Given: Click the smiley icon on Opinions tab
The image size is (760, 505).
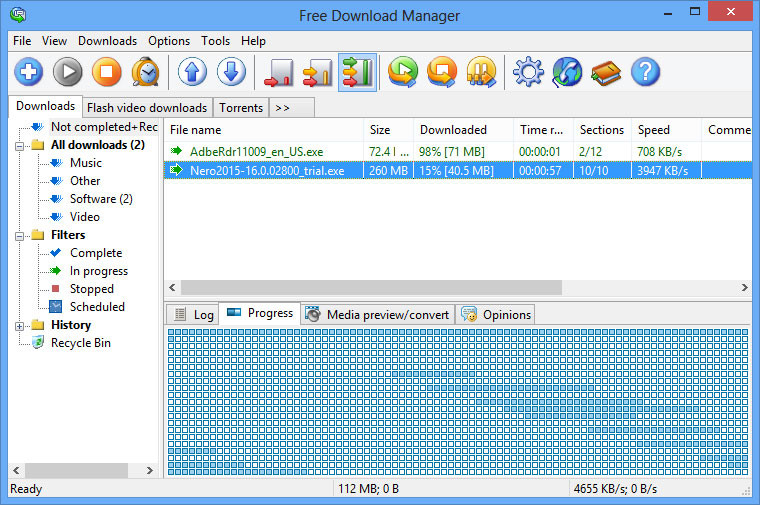Looking at the screenshot, I should pyautogui.click(x=469, y=314).
